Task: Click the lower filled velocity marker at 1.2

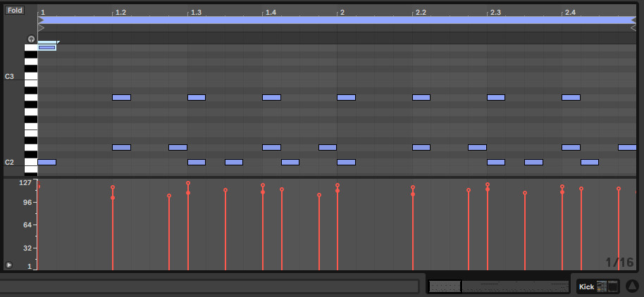Action: click(x=113, y=198)
